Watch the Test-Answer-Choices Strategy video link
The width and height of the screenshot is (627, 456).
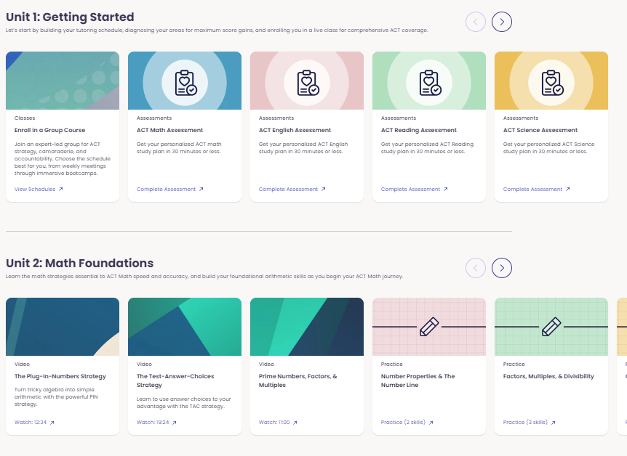point(156,422)
